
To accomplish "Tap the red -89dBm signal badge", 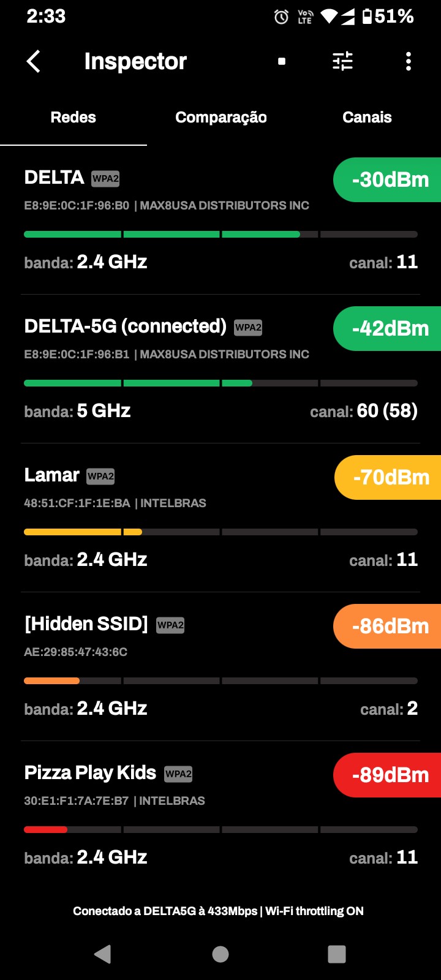I will click(390, 775).
